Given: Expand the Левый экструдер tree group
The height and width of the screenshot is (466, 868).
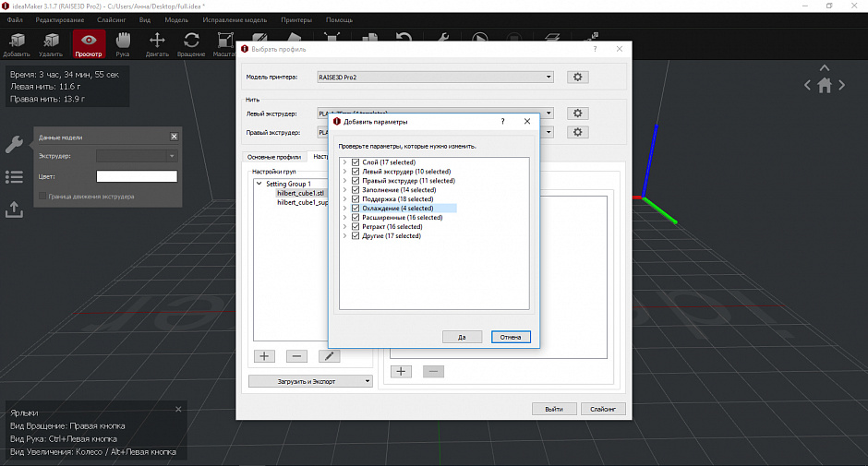Looking at the screenshot, I should 344,172.
